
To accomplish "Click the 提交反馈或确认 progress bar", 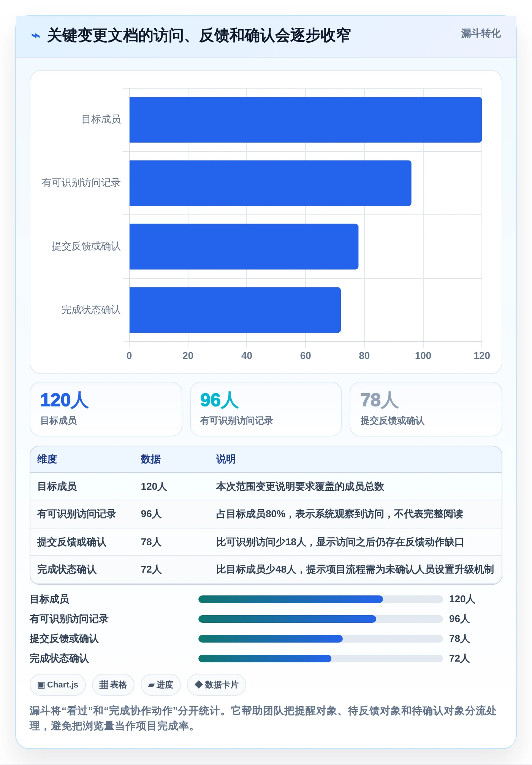I will 320,639.
